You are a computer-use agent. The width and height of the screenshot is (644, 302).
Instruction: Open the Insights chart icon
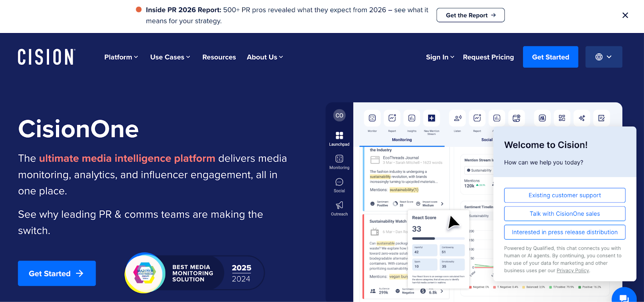pos(412,118)
